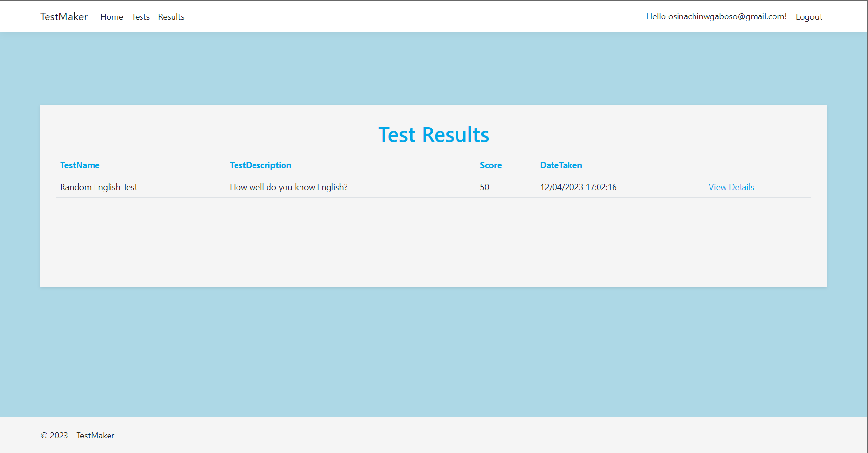Click the Logout link

coord(808,16)
